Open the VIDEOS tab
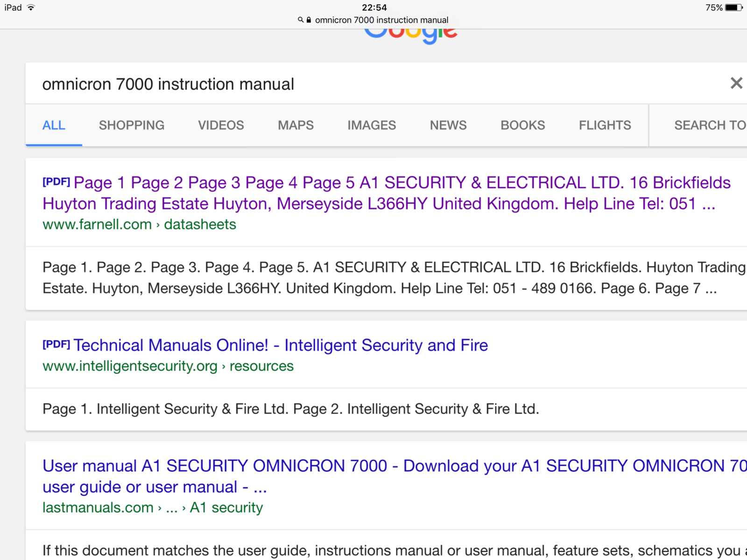The image size is (747, 560). coord(221,125)
